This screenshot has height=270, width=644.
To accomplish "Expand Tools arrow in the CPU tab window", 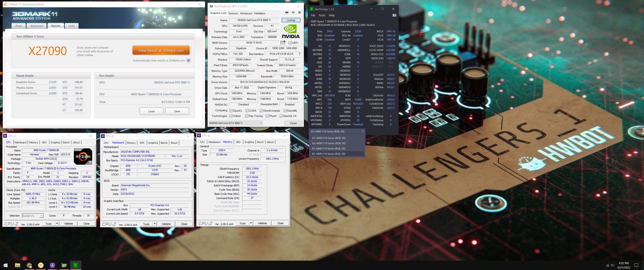I will point(57,223).
